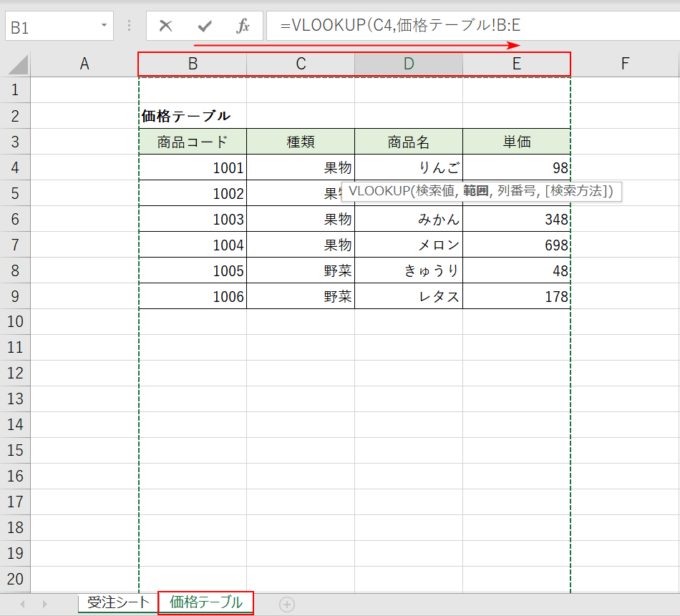This screenshot has height=616, width=680.
Task: Select the price cell 348
Action: pyautogui.click(x=517, y=219)
